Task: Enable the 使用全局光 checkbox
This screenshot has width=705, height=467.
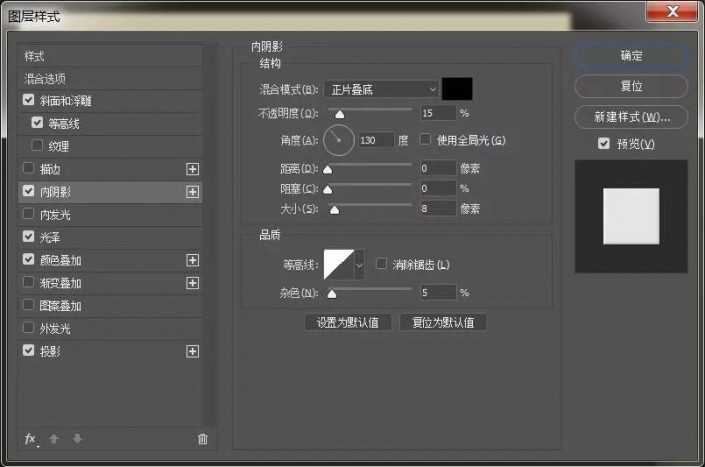Action: (x=425, y=139)
